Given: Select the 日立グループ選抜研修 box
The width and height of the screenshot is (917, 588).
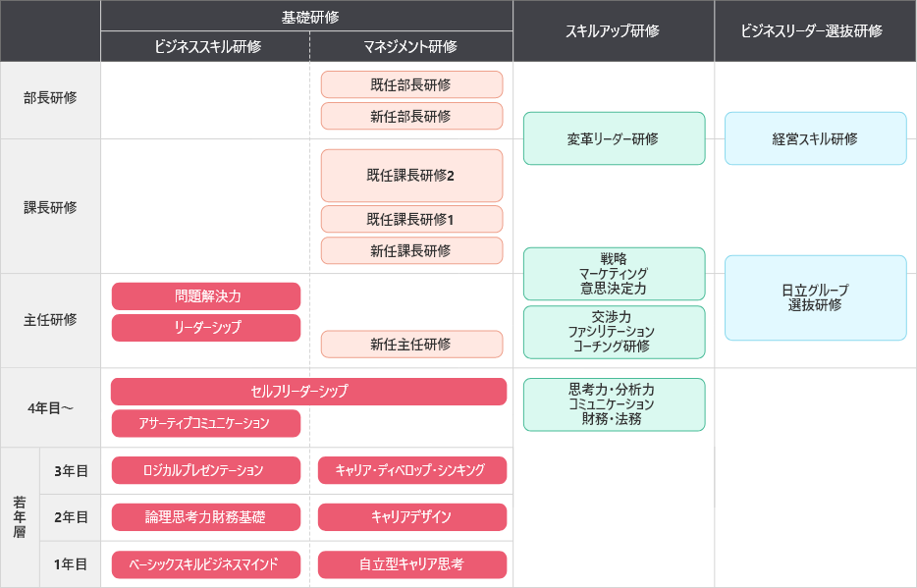Looking at the screenshot, I should click(x=815, y=297).
